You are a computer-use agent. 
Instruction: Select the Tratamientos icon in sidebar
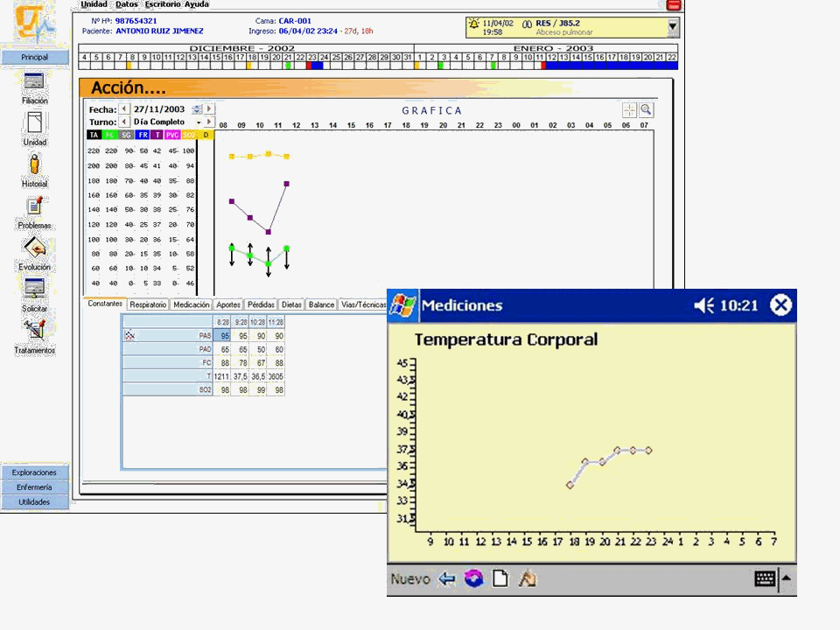click(34, 331)
